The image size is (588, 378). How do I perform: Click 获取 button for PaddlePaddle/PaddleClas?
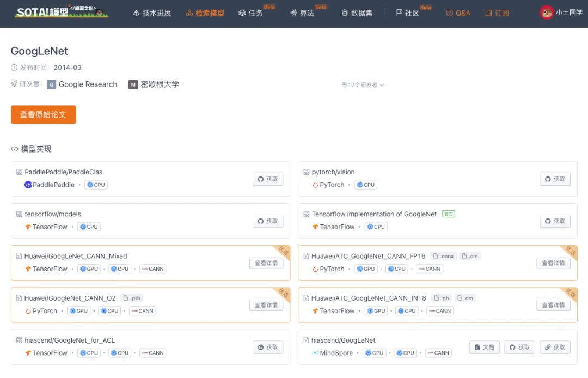268,179
